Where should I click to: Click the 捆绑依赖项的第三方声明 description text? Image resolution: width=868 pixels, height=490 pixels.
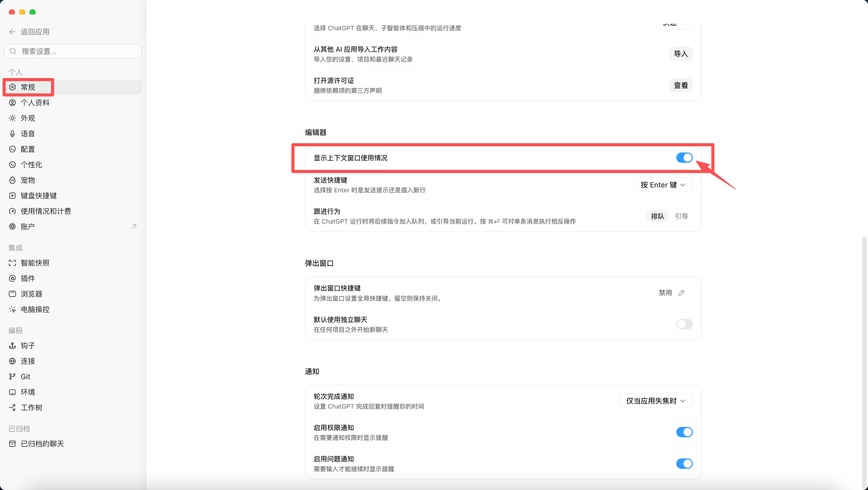click(347, 91)
